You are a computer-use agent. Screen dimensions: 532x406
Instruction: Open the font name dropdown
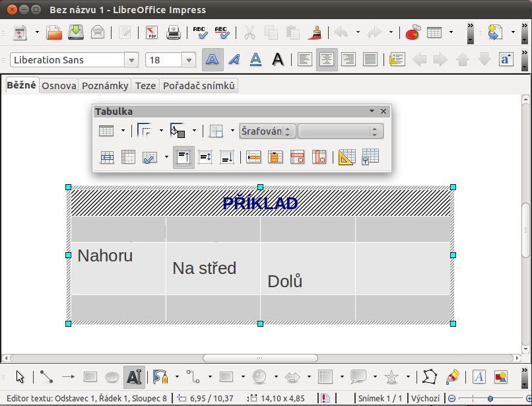pos(131,61)
